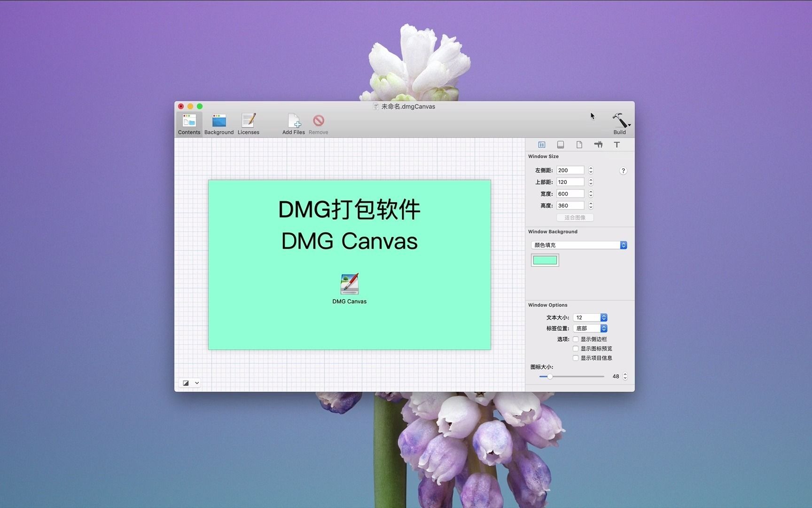The image size is (812, 508).
Task: Enable the 显示项目信息 checkbox
Action: click(576, 358)
